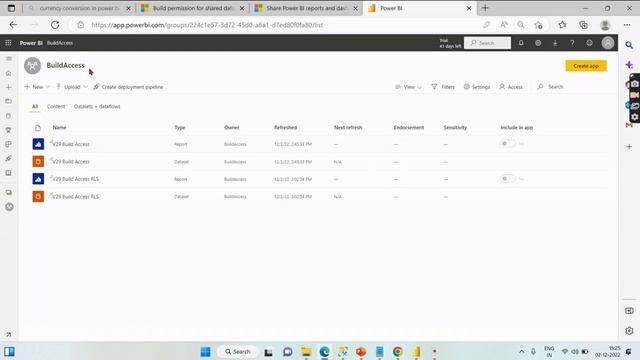This screenshot has width=640, height=360.
Task: Click the download arrow in Power BI header
Action: click(555, 43)
